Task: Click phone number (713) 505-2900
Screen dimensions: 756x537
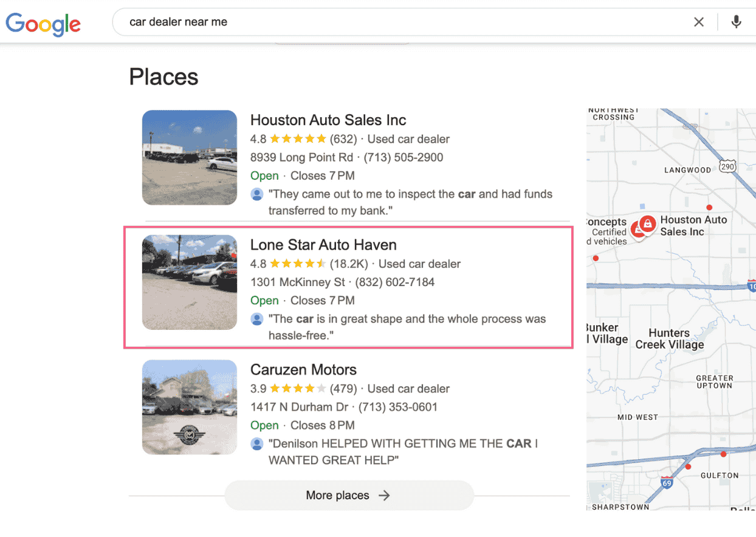Action: pos(404,157)
